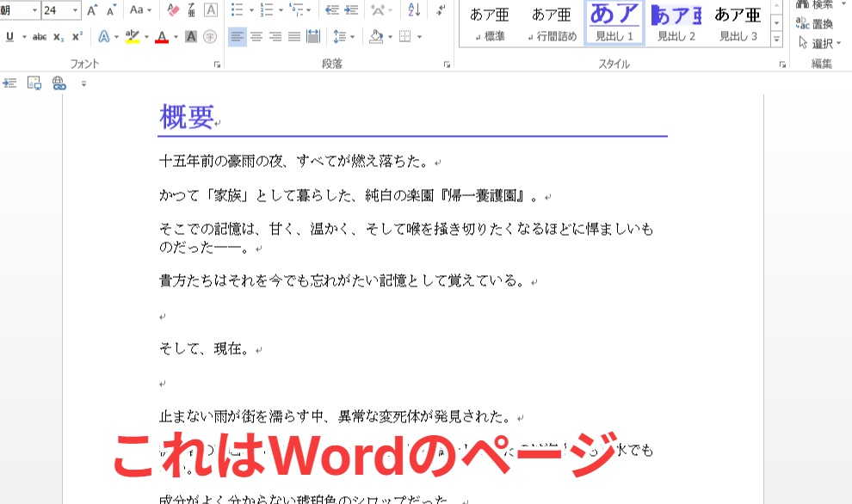
Task: Expand the full styles gallery
Action: (x=777, y=39)
